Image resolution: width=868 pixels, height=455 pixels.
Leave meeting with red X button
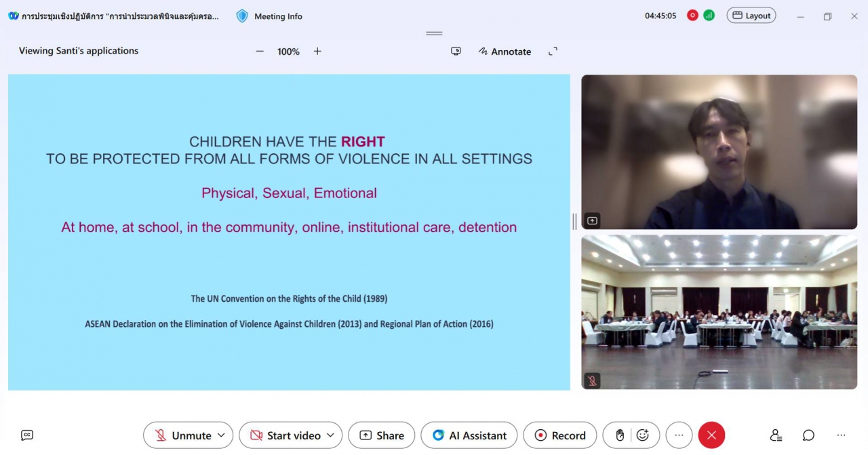point(712,435)
